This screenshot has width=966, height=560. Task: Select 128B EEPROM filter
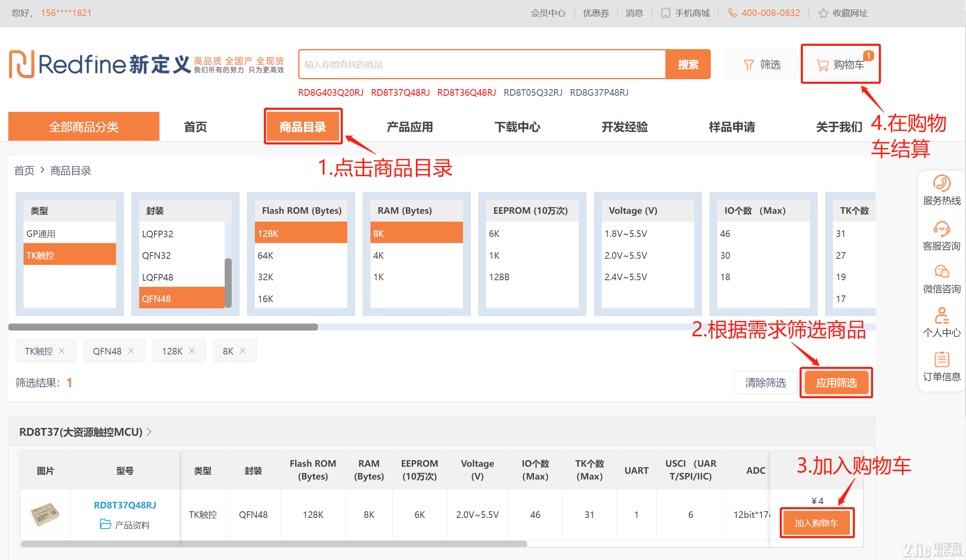pyautogui.click(x=532, y=277)
